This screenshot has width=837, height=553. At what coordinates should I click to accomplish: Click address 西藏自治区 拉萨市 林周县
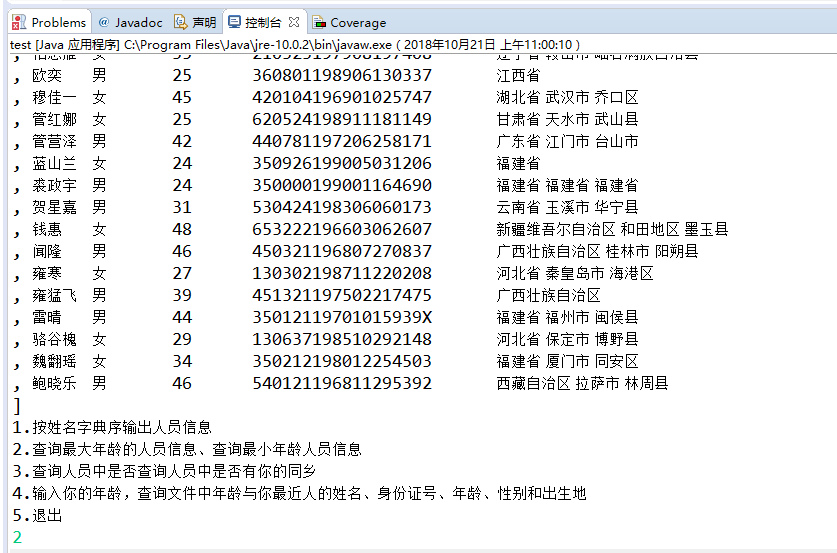pos(582,383)
